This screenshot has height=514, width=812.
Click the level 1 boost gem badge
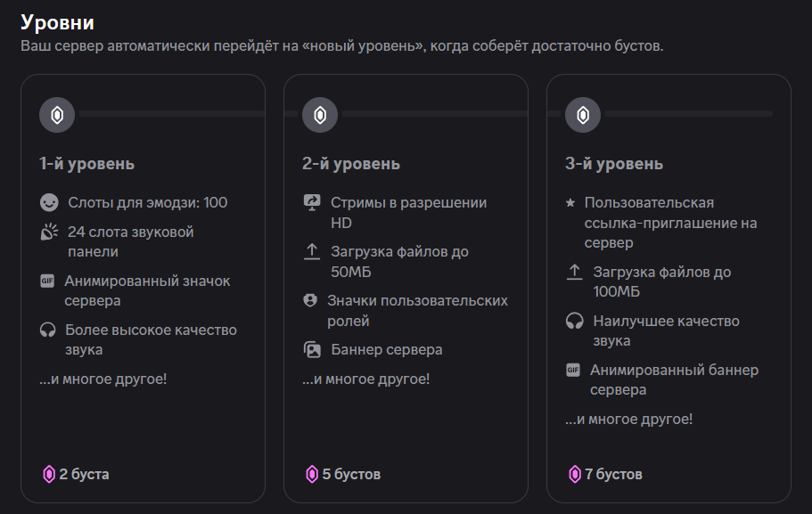coord(57,114)
